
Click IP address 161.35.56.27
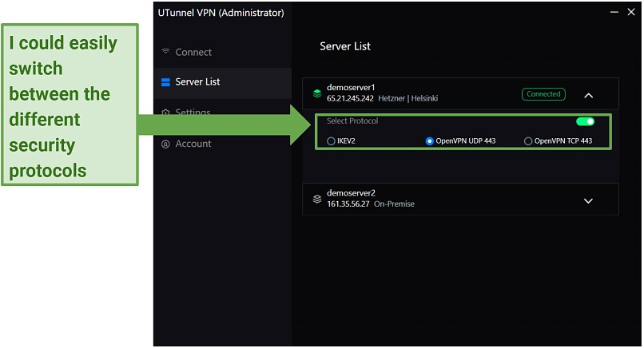[348, 204]
